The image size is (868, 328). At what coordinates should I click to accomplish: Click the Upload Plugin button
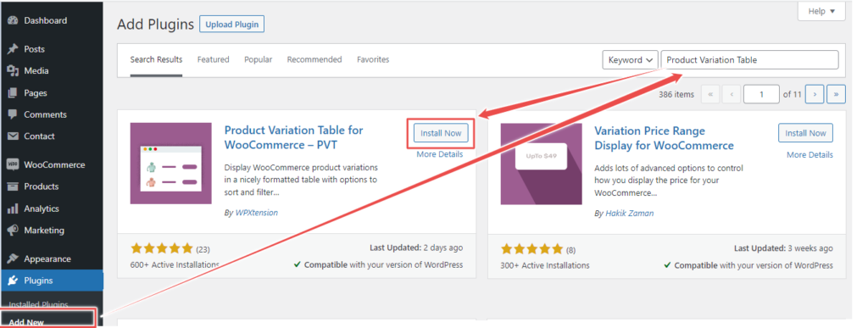tap(232, 25)
